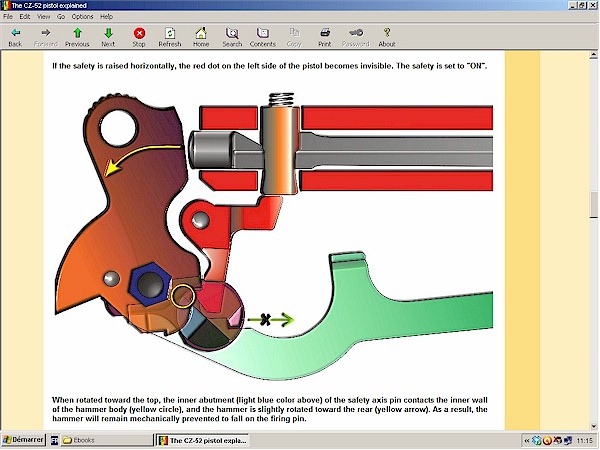Click the scrollbar up arrow
The width and height of the screenshot is (600, 450).
tap(593, 55)
